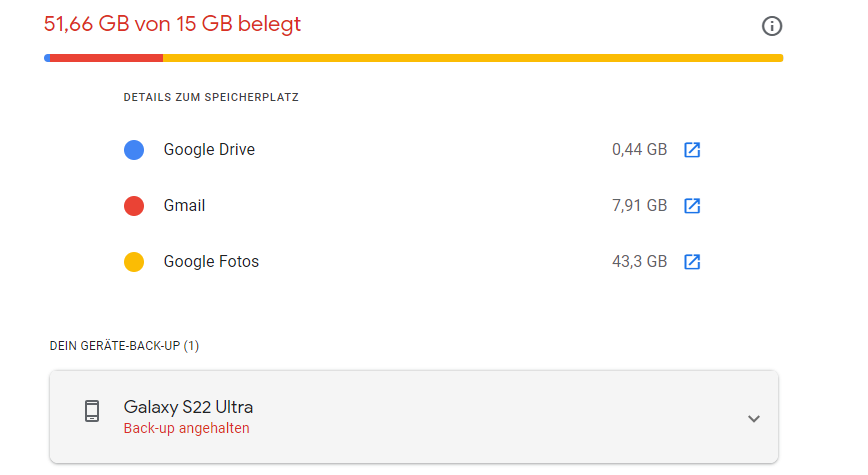Click the 7,91 GB Gmail size

(x=639, y=206)
